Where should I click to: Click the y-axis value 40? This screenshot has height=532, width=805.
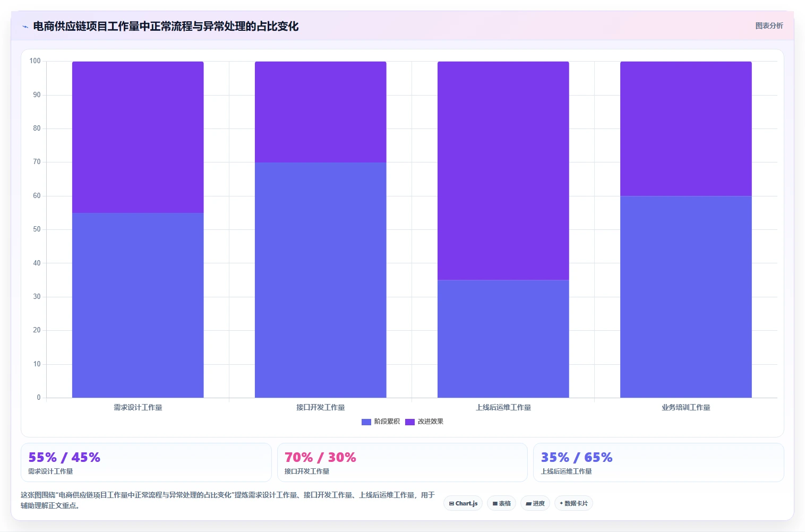[x=37, y=263]
